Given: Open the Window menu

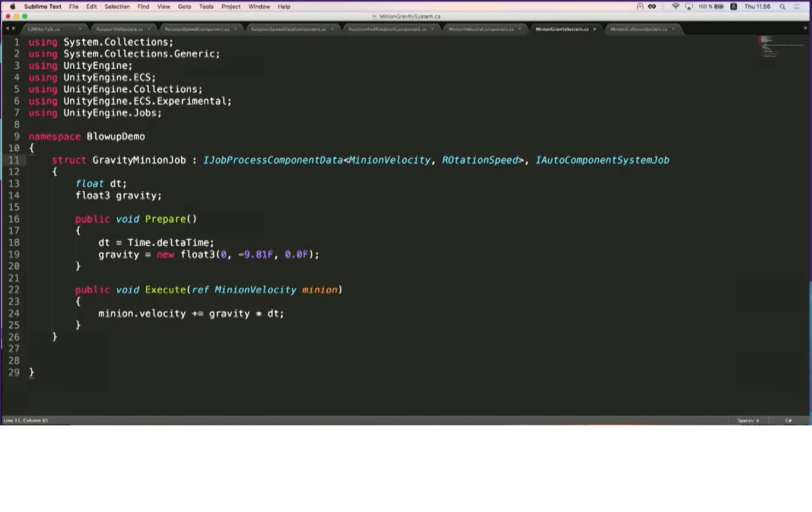Looking at the screenshot, I should point(259,7).
